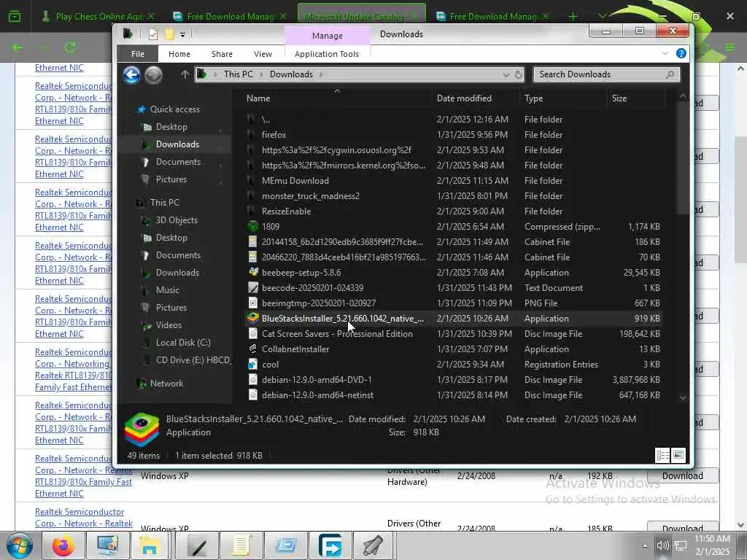Image resolution: width=747 pixels, height=560 pixels.
Task: Click the Back navigation arrow in Explorer
Action: (131, 75)
